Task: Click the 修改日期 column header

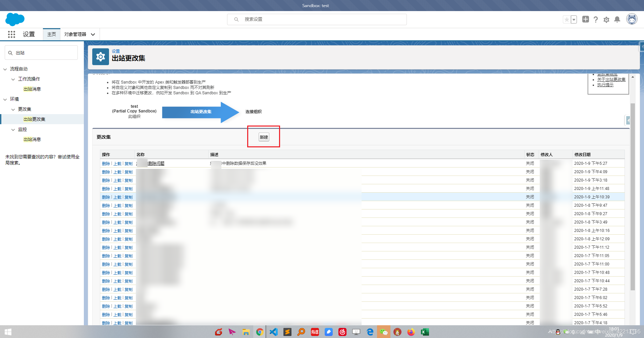Action: pyautogui.click(x=582, y=155)
